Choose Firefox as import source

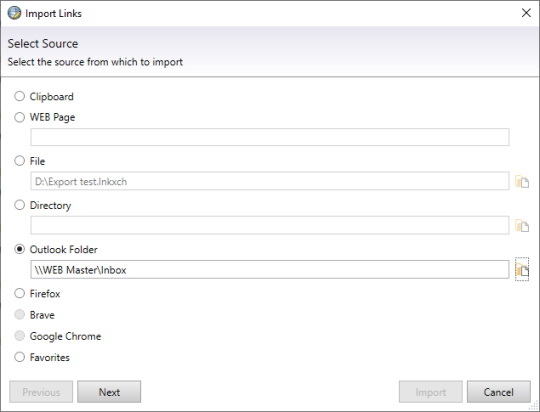click(20, 293)
